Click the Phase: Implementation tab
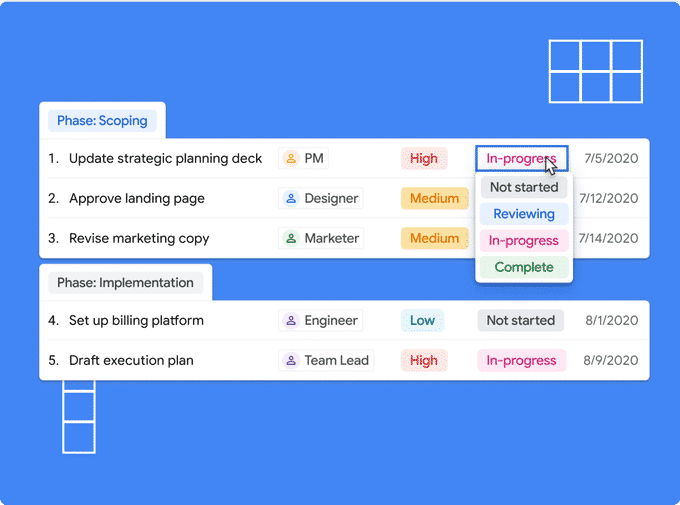 pyautogui.click(x=125, y=283)
